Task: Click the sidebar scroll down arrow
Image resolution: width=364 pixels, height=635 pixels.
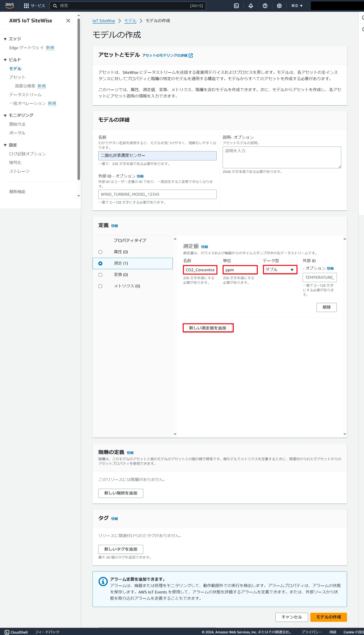Action: tap(79, 196)
